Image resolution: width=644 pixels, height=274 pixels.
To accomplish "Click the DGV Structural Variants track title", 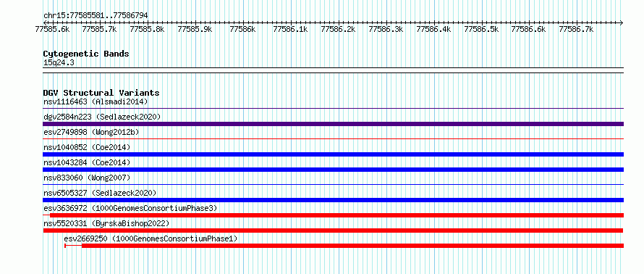I will (101, 93).
